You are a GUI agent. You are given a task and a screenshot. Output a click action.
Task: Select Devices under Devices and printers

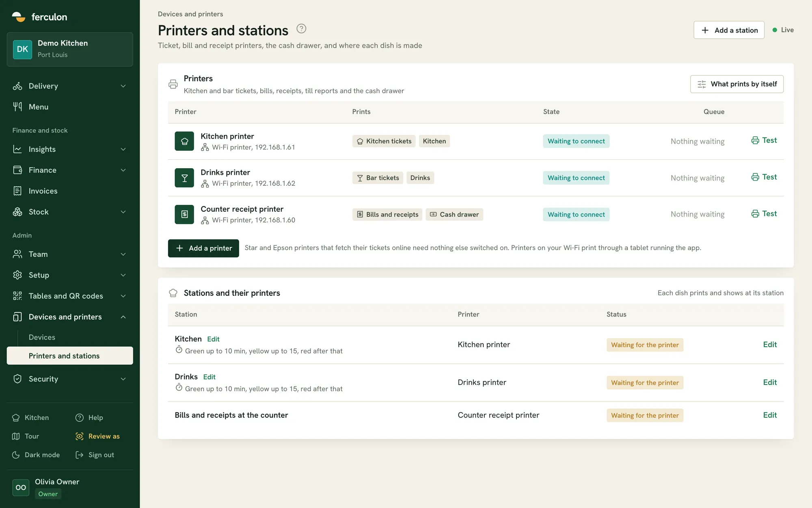(x=42, y=337)
